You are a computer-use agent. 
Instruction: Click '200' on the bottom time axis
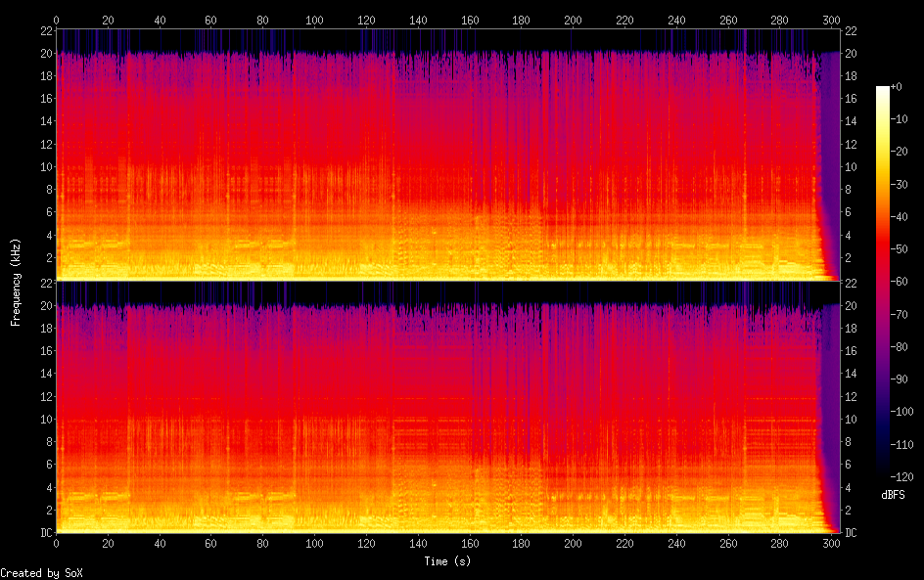573,544
